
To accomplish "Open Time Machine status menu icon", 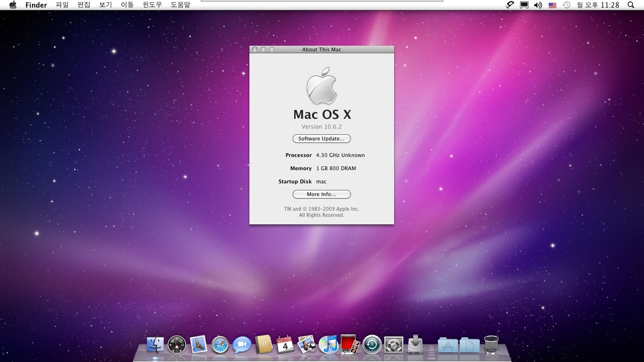I will click(567, 5).
